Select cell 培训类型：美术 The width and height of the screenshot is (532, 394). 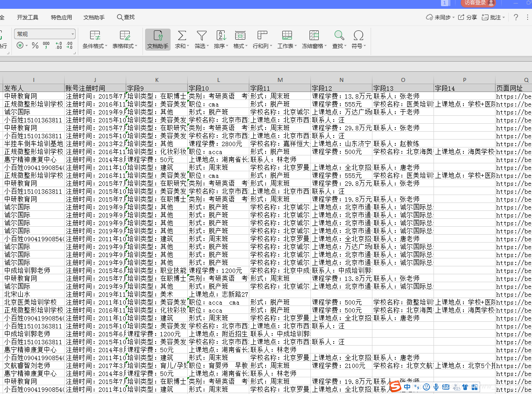click(157, 295)
